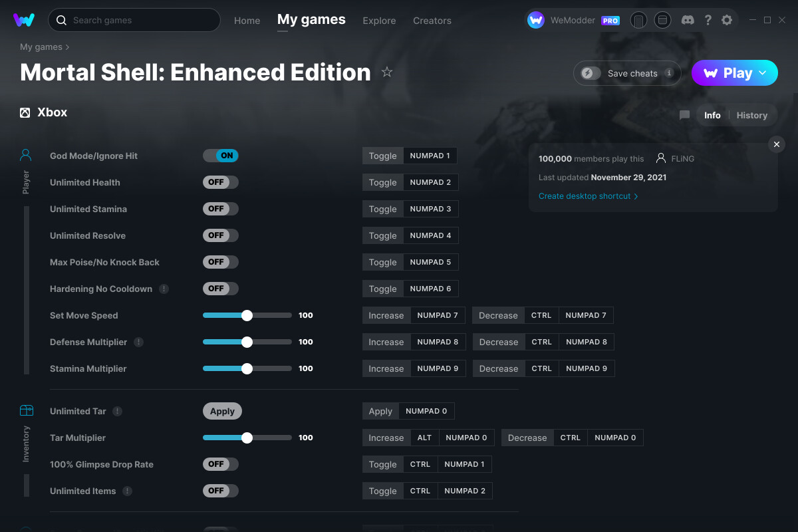Click the Apply button for Unlimited Tar
The width and height of the screenshot is (798, 532).
[x=222, y=411]
